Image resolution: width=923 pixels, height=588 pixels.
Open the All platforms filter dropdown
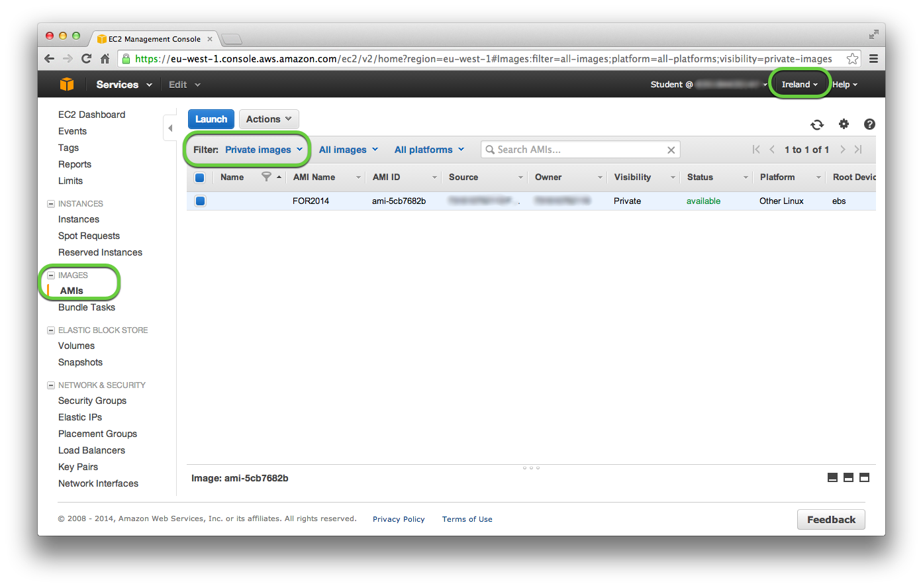coord(430,150)
